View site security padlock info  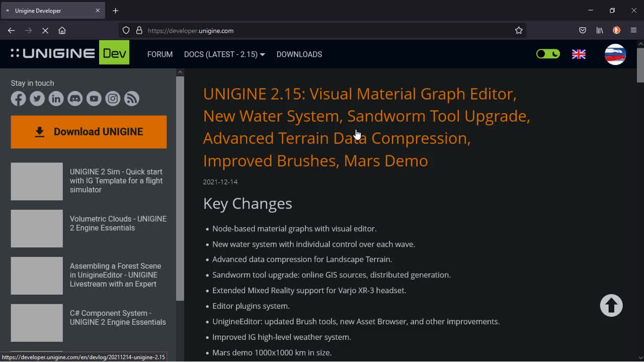pos(139,31)
